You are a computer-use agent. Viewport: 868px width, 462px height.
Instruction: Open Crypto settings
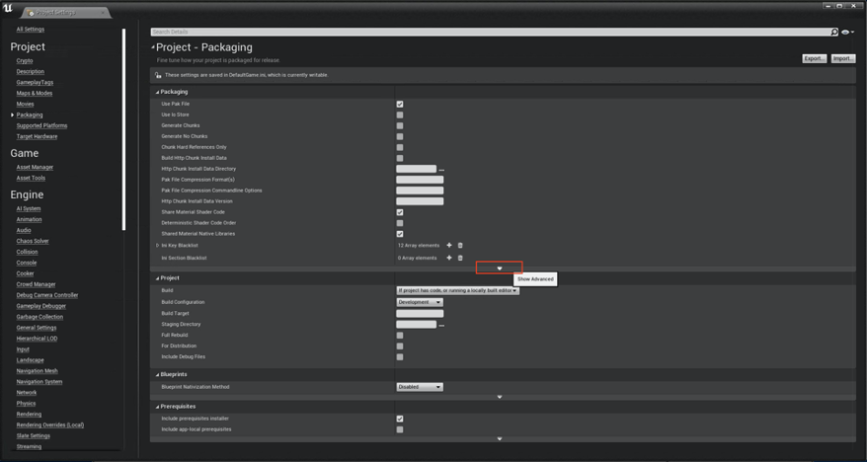25,61
